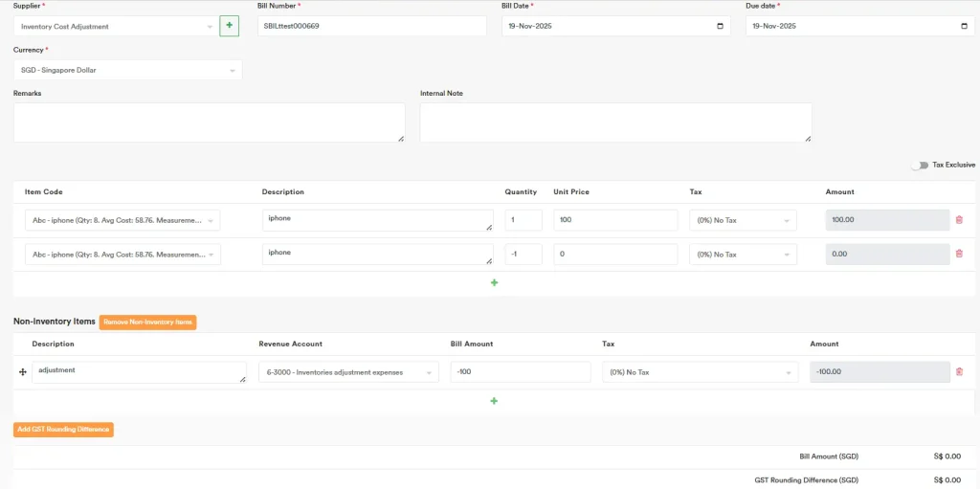This screenshot has width=980, height=489.
Task: Click drag handle on adjustment row
Action: point(22,372)
